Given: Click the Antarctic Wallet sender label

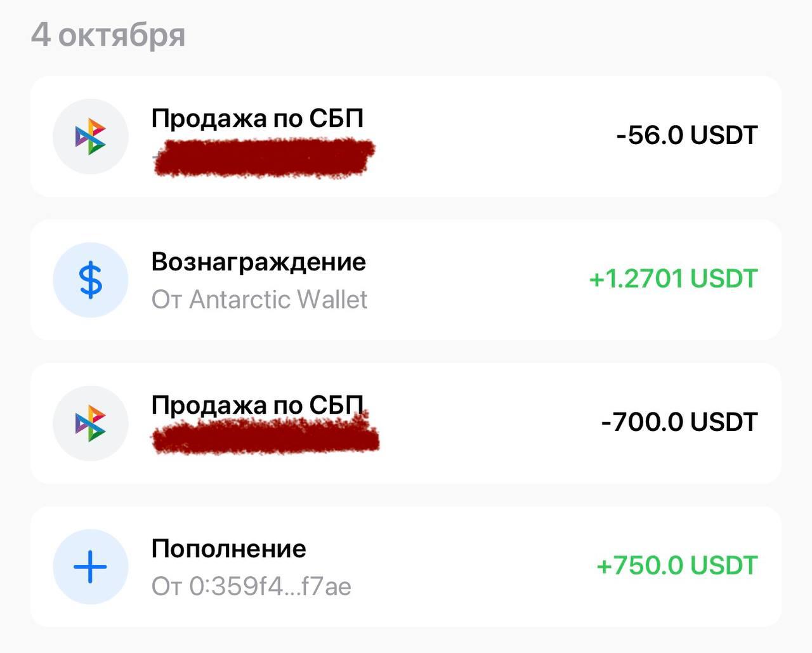Looking at the screenshot, I should point(259,300).
